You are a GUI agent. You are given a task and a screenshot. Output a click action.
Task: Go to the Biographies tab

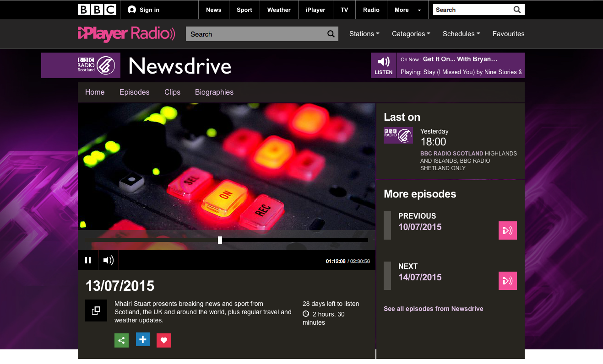[214, 92]
